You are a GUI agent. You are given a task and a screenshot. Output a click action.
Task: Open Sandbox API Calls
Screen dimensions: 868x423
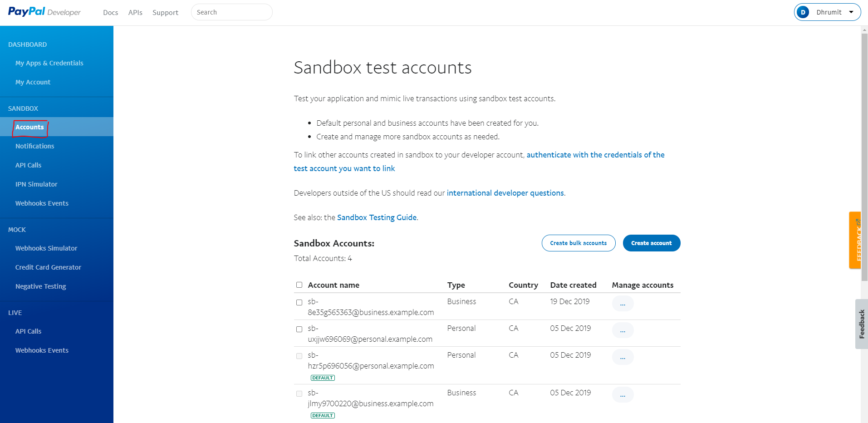click(x=28, y=165)
